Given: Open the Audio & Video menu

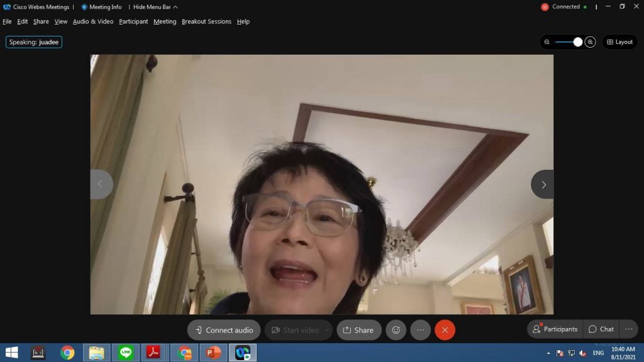Looking at the screenshot, I should coord(93,21).
